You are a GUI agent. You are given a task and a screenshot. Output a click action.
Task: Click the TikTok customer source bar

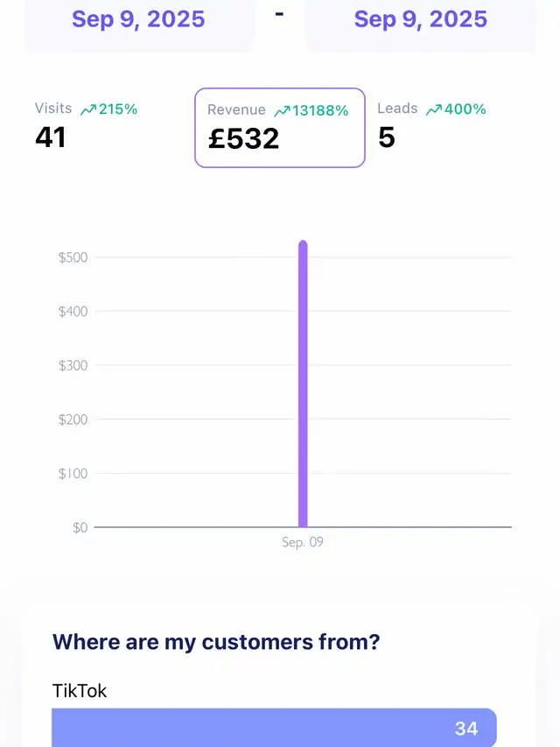click(274, 728)
